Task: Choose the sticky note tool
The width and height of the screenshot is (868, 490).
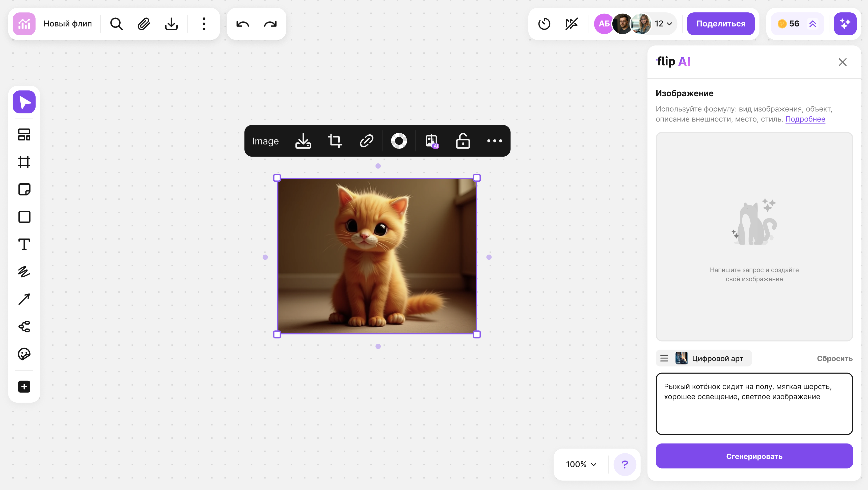Action: pyautogui.click(x=24, y=189)
